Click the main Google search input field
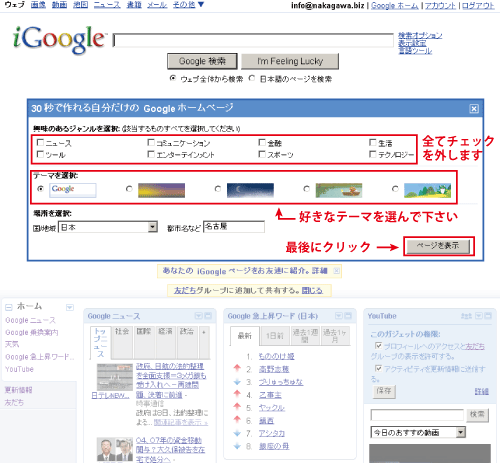This screenshot has width=500, height=463. click(253, 40)
